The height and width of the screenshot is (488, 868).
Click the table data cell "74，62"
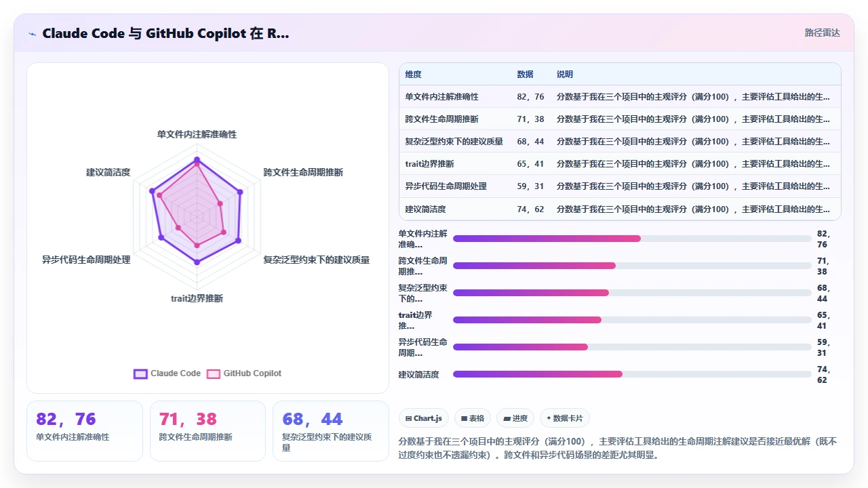click(x=530, y=209)
